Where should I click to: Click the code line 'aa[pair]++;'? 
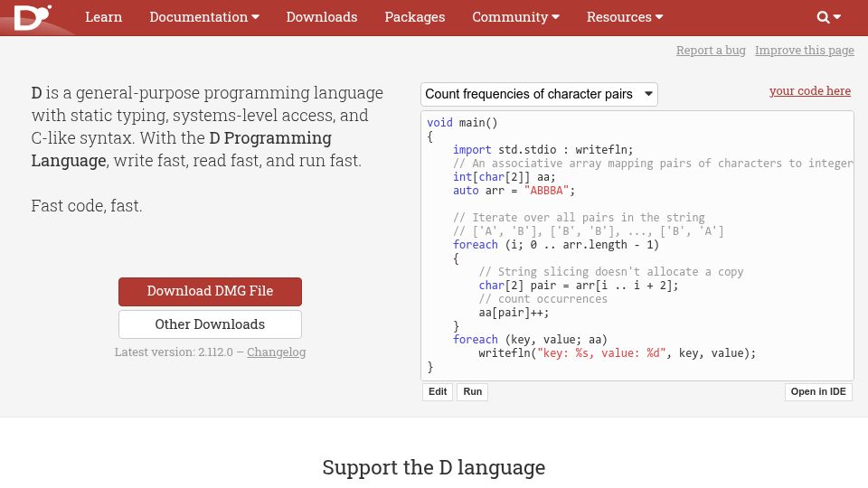(514, 313)
